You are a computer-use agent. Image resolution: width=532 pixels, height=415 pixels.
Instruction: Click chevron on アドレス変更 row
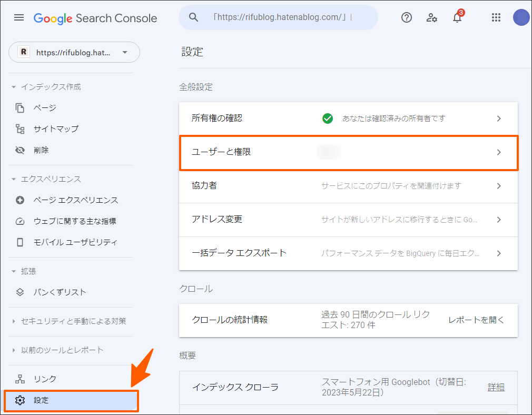499,220
